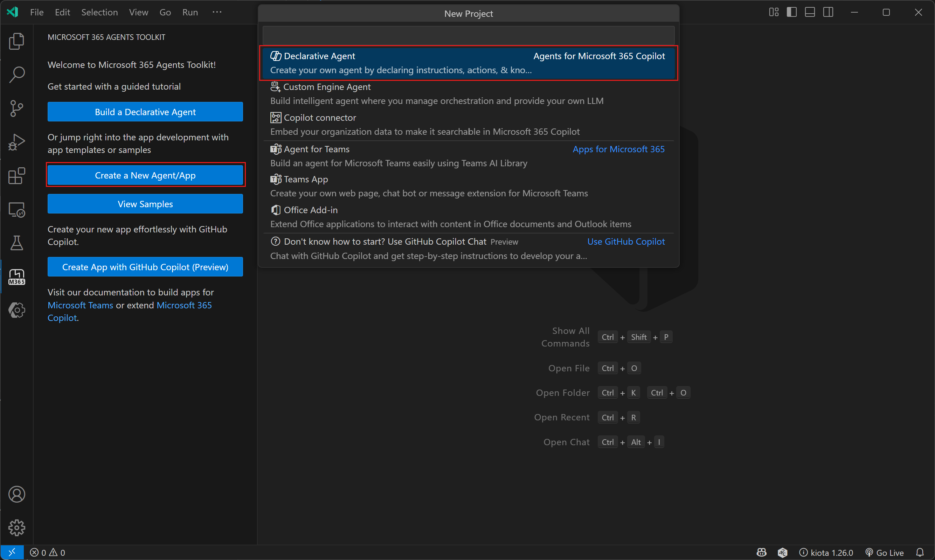This screenshot has width=935, height=560.
Task: Click the Teams App item icon
Action: (276, 179)
